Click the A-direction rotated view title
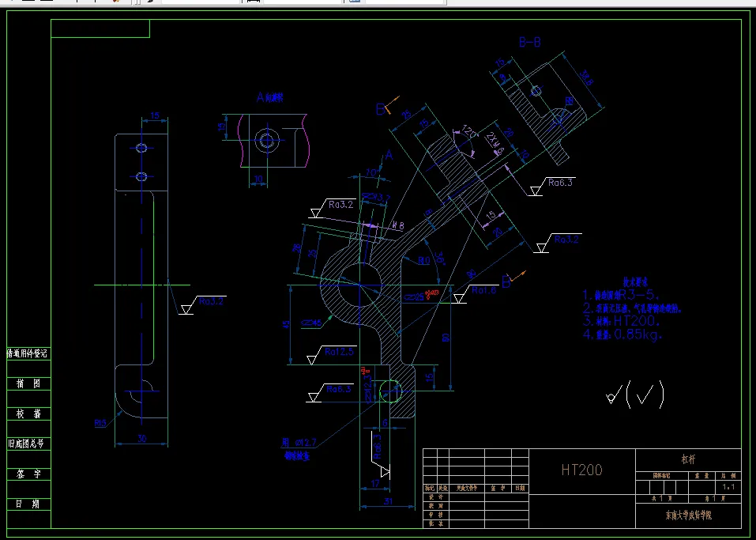756x540 pixels. pos(270,97)
